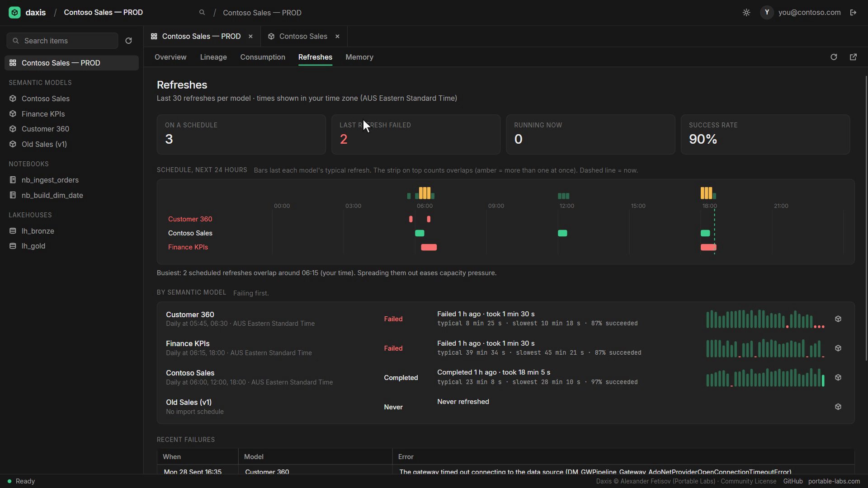Open the Lineage tab
Image resolution: width=868 pixels, height=488 pixels.
pyautogui.click(x=213, y=57)
